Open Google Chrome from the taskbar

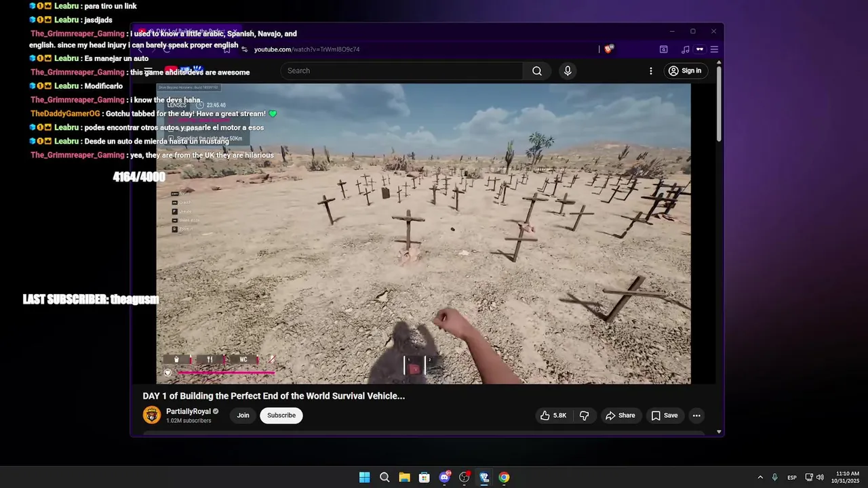click(x=504, y=477)
